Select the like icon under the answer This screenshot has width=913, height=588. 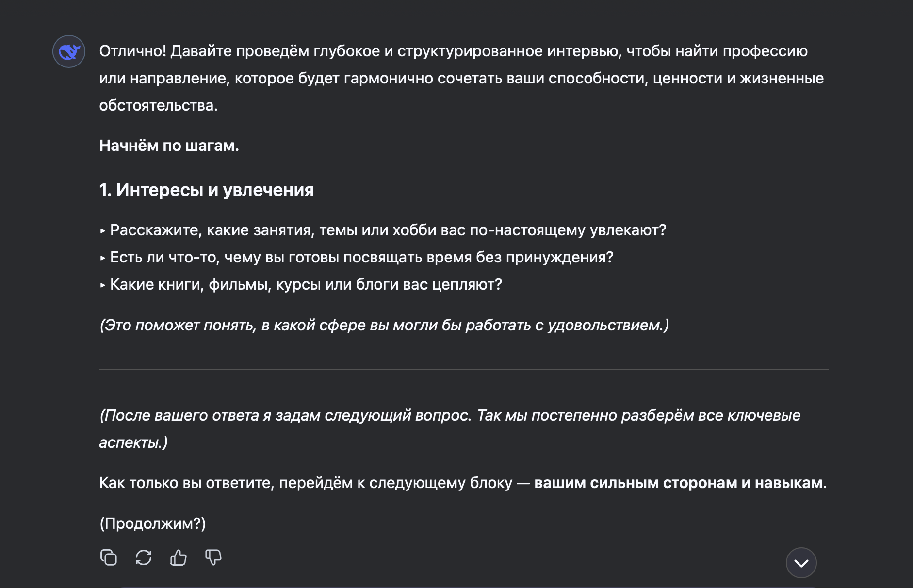tap(179, 557)
